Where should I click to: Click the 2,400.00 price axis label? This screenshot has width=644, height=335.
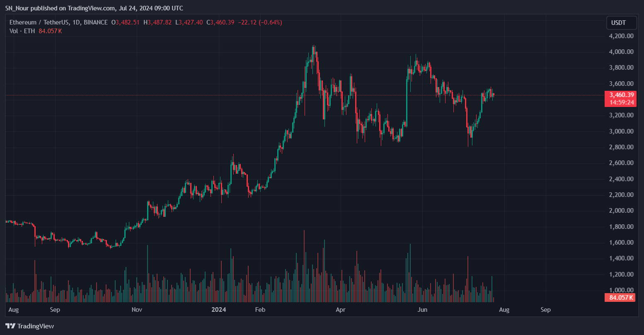click(621, 179)
